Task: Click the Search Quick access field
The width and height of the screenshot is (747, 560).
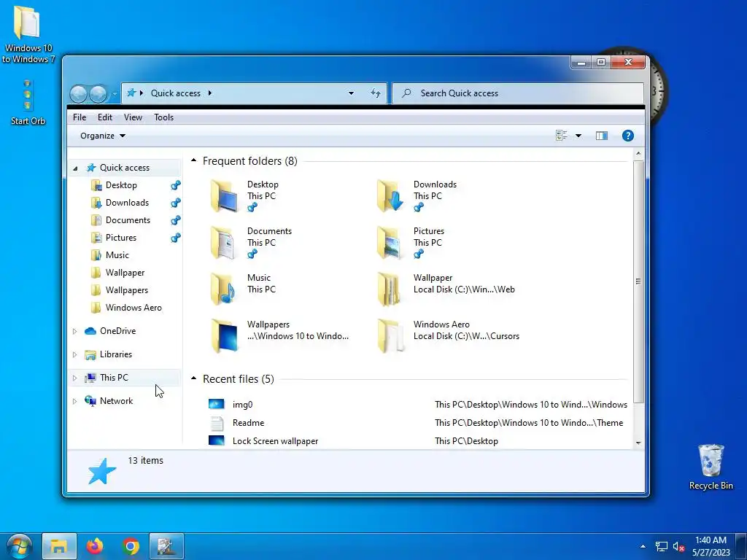Action: 518,93
